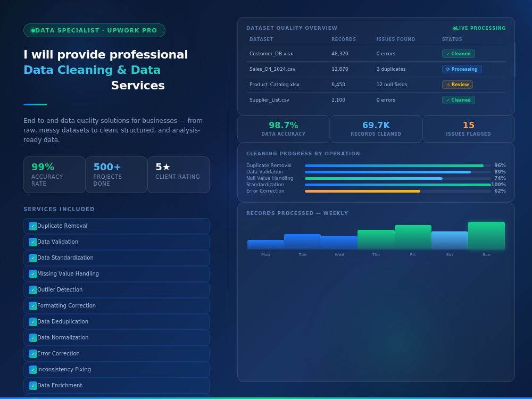Image resolution: width=532 pixels, height=399 pixels.
Task: Click the Null Value Handling 74% progress bar
Action: [397, 178]
